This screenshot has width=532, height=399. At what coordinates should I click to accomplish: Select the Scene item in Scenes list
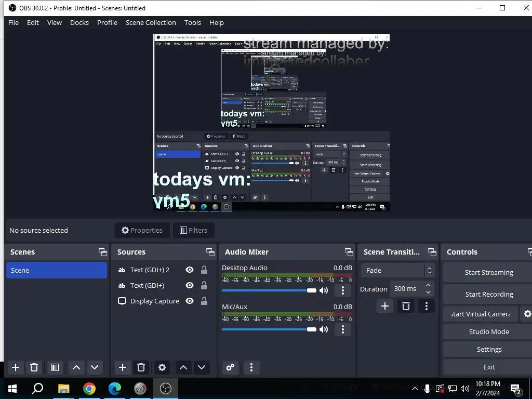point(57,270)
